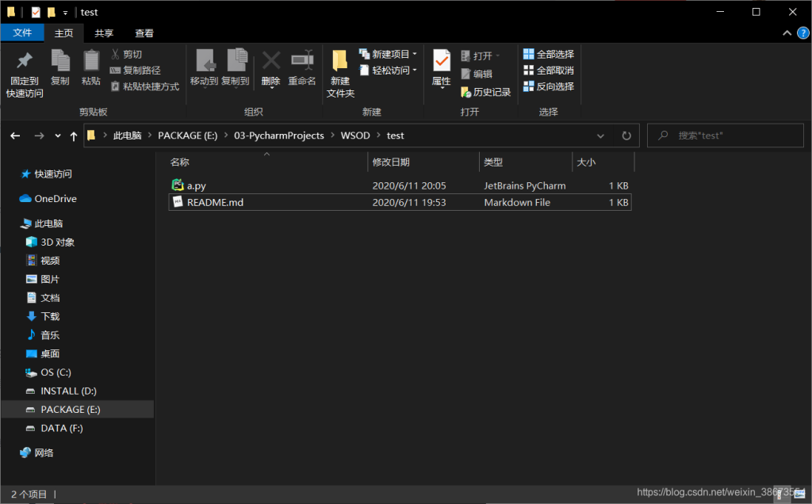Switch to the View tab
Image resolution: width=812 pixels, height=504 pixels.
click(x=144, y=33)
